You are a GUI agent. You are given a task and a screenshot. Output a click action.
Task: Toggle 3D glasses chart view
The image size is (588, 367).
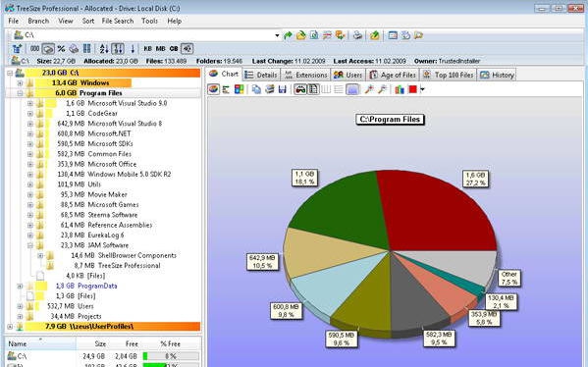coord(300,89)
